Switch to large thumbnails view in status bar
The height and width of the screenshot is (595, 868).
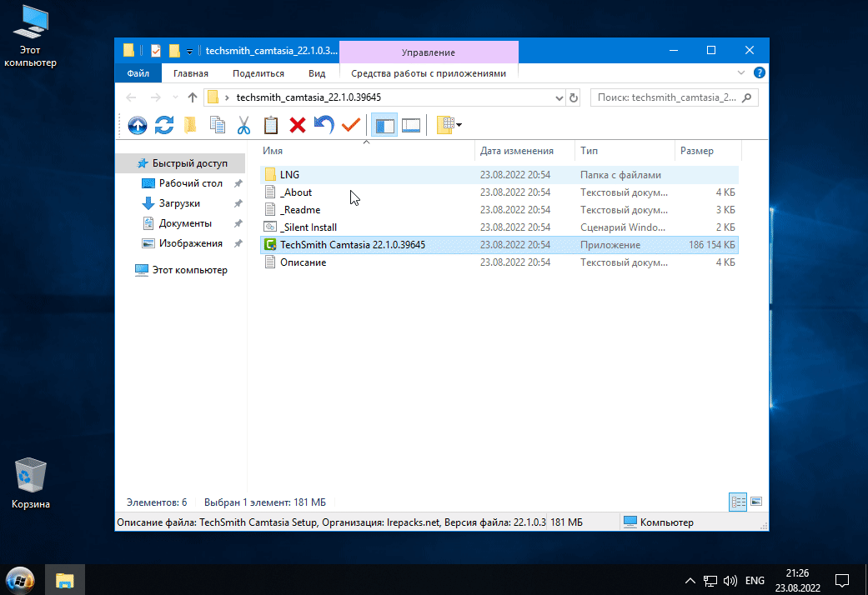pos(756,502)
